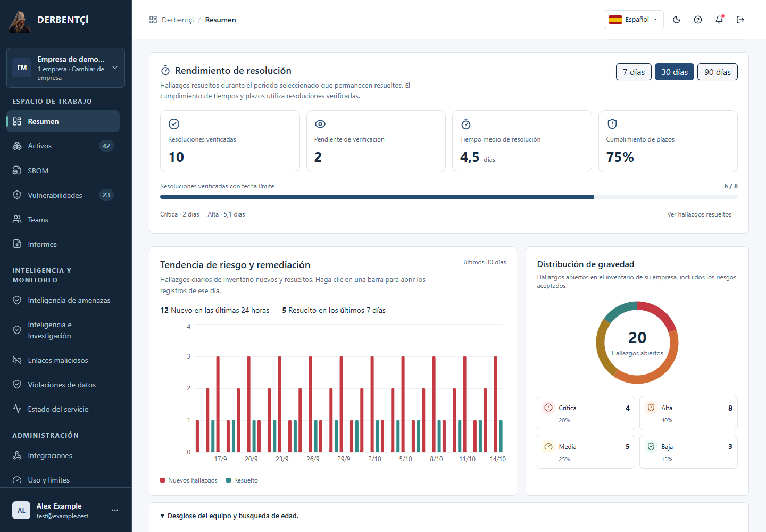
Task: Click the Informes document icon
Action: [17, 244]
